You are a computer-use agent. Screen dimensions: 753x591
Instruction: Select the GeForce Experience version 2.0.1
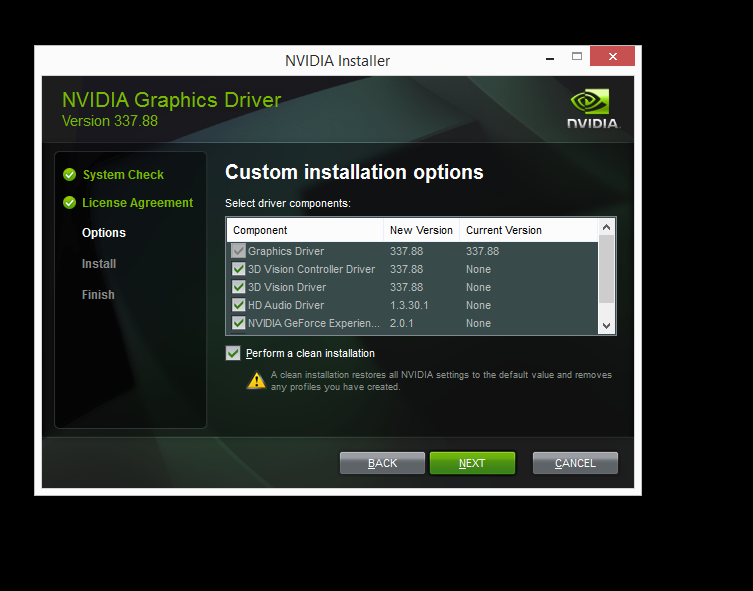(401, 323)
